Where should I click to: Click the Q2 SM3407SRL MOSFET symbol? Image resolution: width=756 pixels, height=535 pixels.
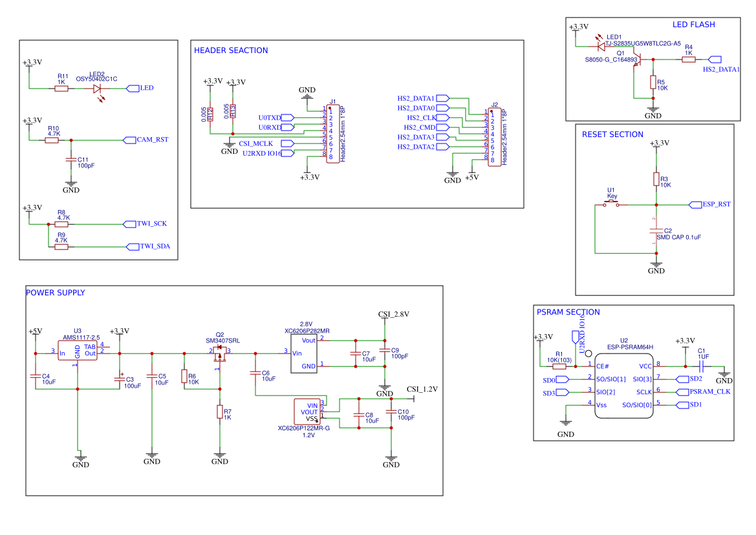point(220,353)
